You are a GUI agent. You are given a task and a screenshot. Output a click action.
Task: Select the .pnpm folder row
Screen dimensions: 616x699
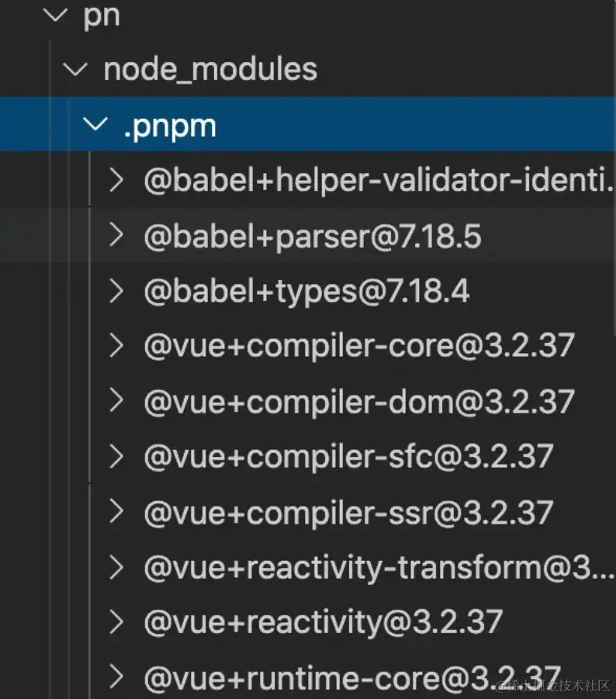pos(308,124)
